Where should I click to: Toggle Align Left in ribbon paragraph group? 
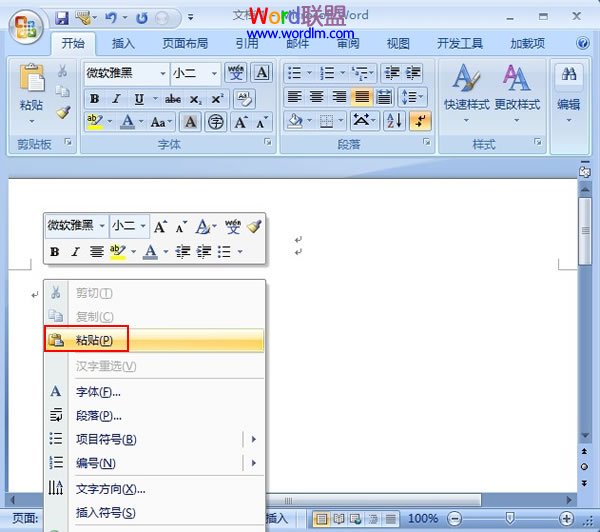pos(294,97)
